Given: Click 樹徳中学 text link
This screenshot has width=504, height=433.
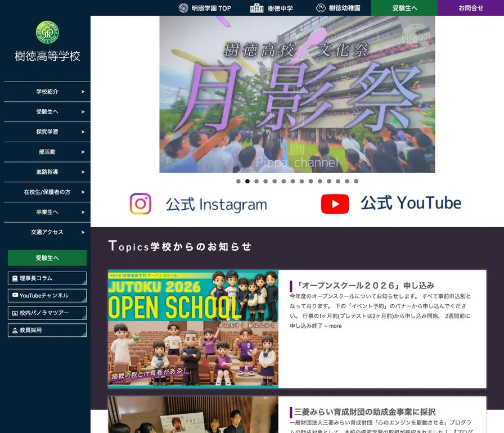Looking at the screenshot, I should click(280, 8).
